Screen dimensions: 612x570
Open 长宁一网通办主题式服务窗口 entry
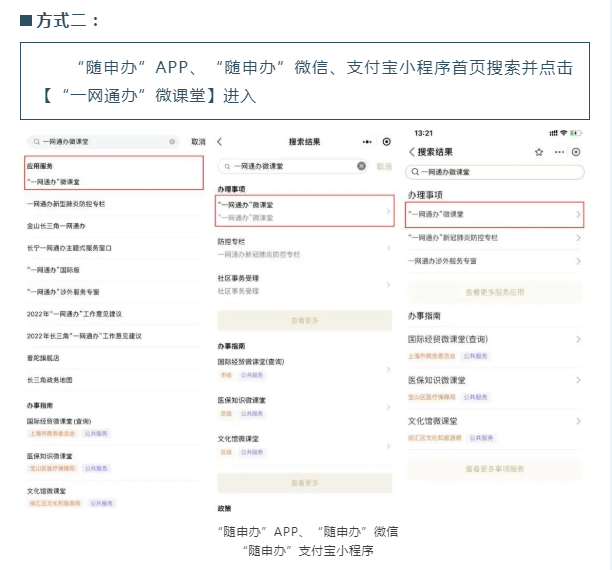click(x=69, y=248)
